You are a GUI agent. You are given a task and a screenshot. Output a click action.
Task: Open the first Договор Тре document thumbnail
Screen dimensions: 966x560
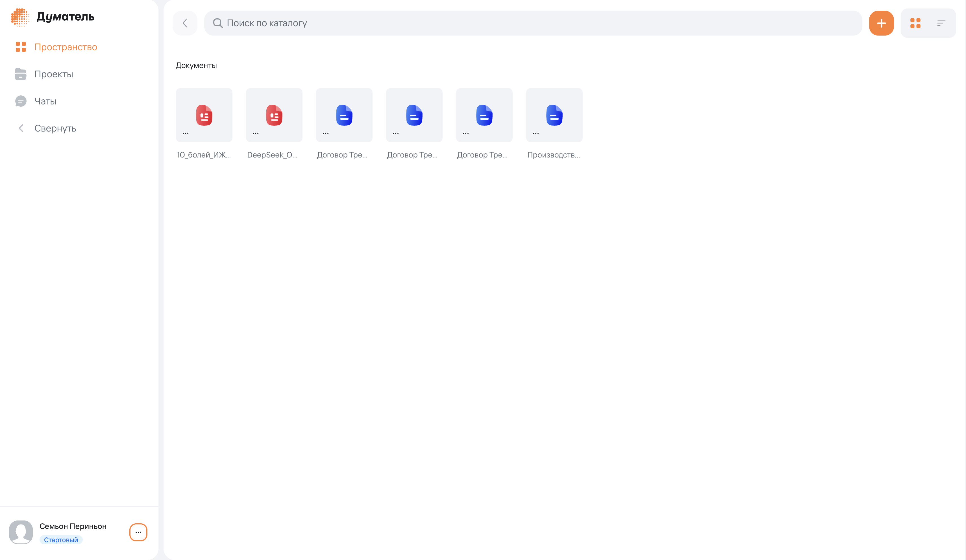pos(344,115)
